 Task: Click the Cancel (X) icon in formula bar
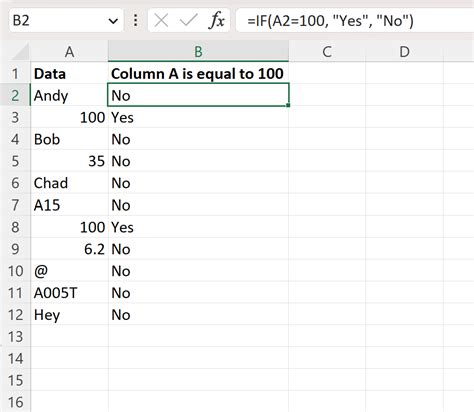[x=161, y=21]
